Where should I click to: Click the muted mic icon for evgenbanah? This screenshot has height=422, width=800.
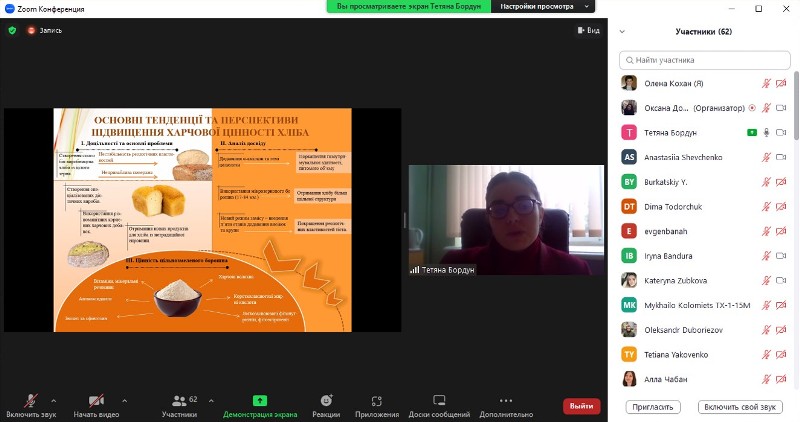766,231
